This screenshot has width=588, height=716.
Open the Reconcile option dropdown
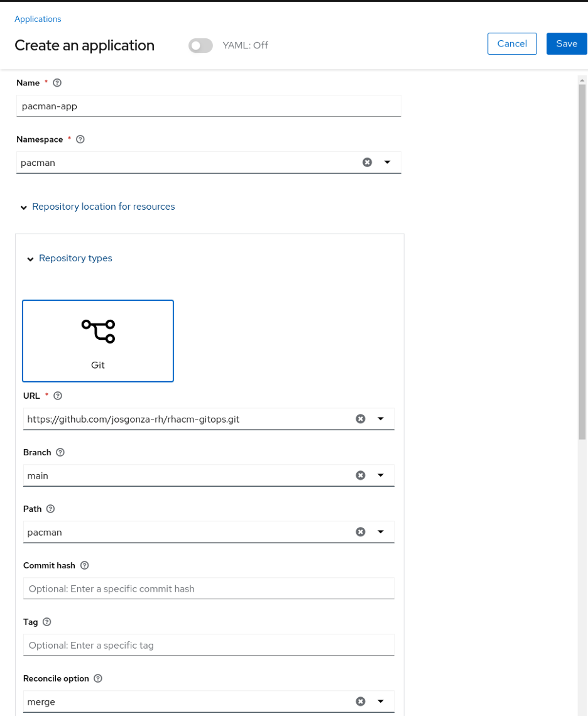(x=380, y=702)
